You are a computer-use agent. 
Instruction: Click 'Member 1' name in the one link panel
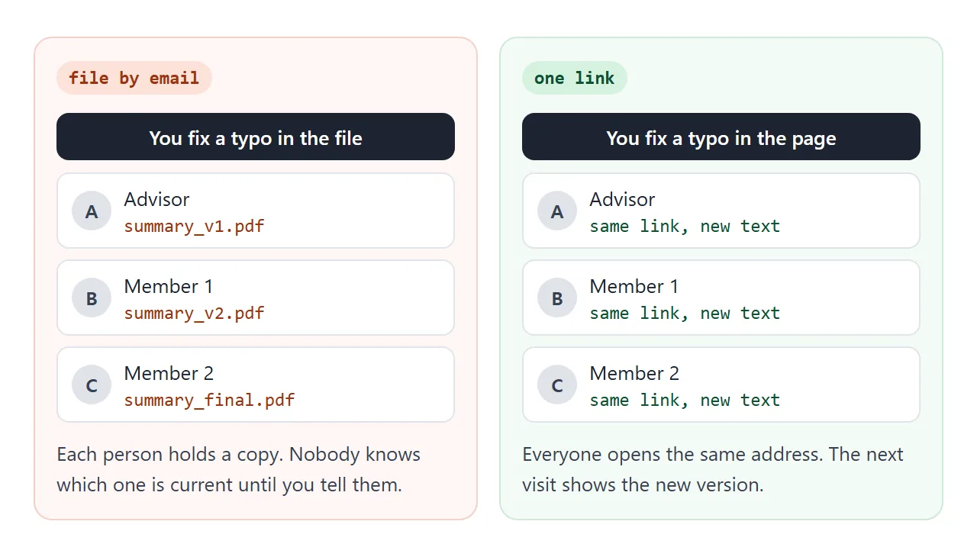tap(634, 287)
